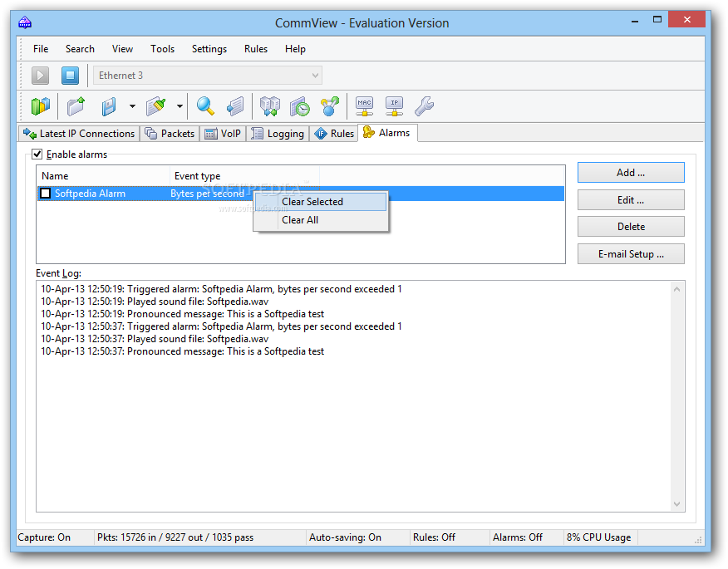Open the Settings menu

pyautogui.click(x=209, y=49)
